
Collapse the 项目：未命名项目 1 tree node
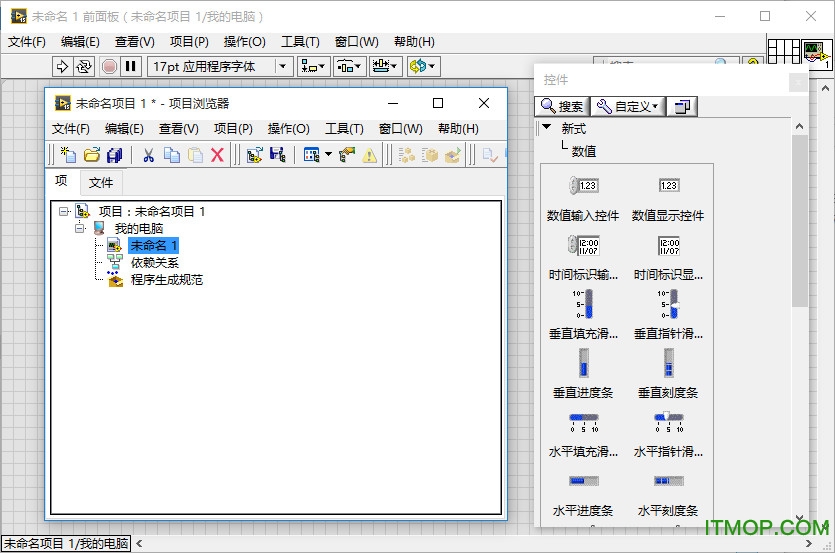click(63, 212)
